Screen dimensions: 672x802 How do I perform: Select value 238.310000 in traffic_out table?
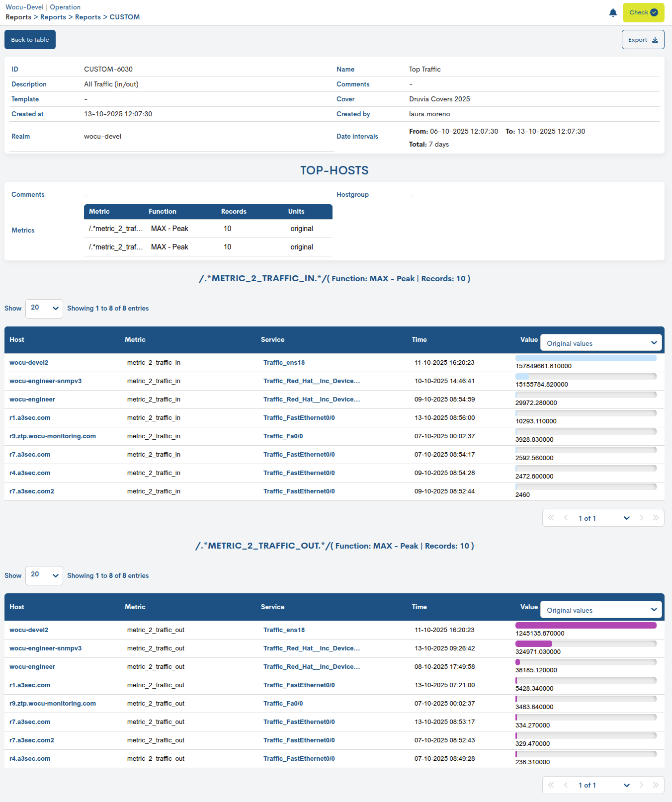pos(533,762)
